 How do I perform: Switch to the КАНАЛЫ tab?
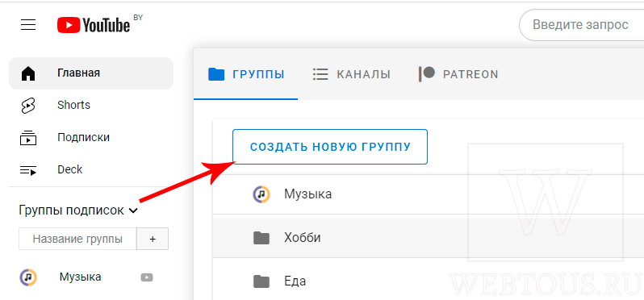351,74
